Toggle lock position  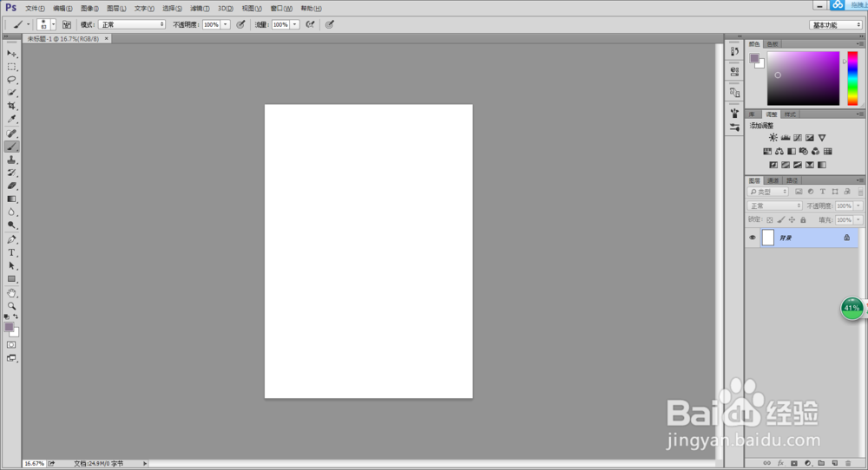tap(792, 220)
